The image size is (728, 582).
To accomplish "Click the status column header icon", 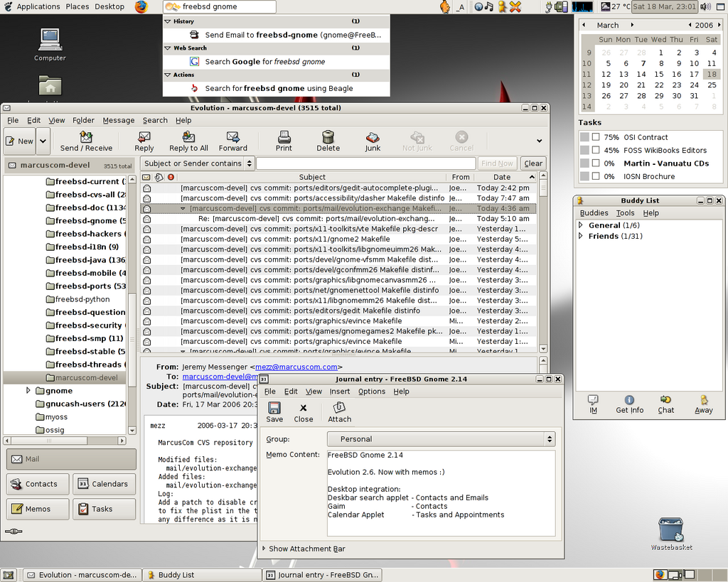I will click(146, 177).
